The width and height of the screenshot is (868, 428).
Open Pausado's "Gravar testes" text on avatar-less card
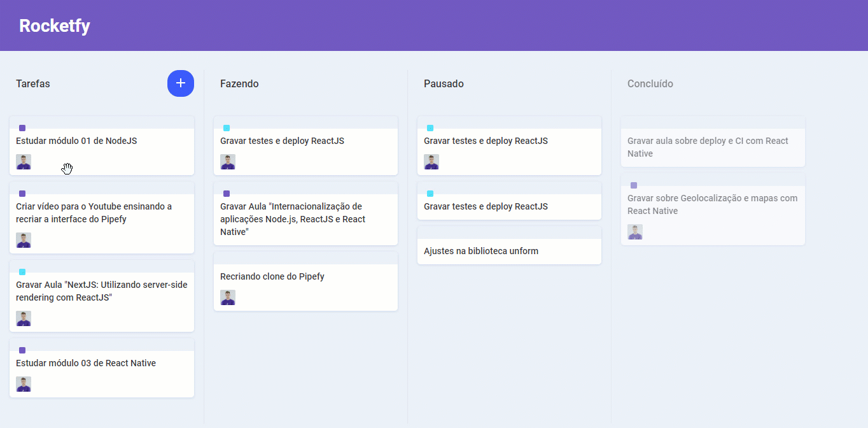pyautogui.click(x=486, y=206)
